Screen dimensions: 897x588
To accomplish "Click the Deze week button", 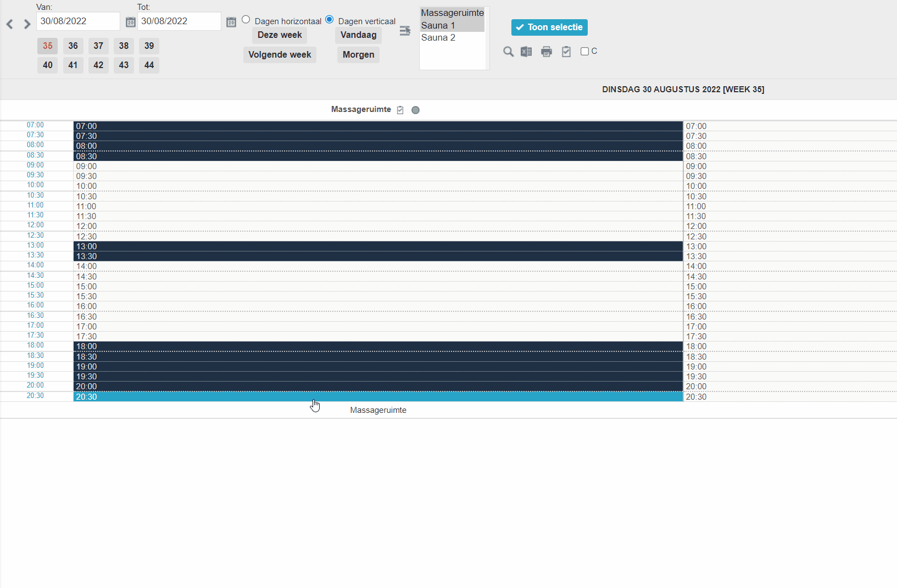I will (x=280, y=35).
